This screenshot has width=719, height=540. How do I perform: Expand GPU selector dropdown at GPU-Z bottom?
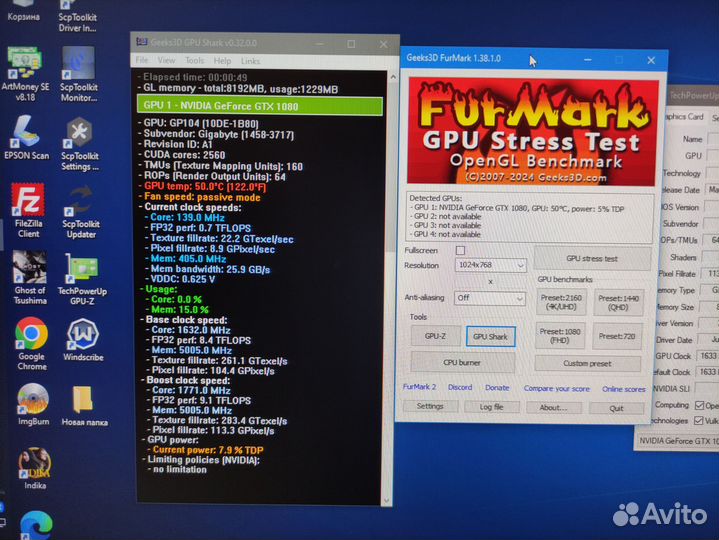[x=680, y=442]
